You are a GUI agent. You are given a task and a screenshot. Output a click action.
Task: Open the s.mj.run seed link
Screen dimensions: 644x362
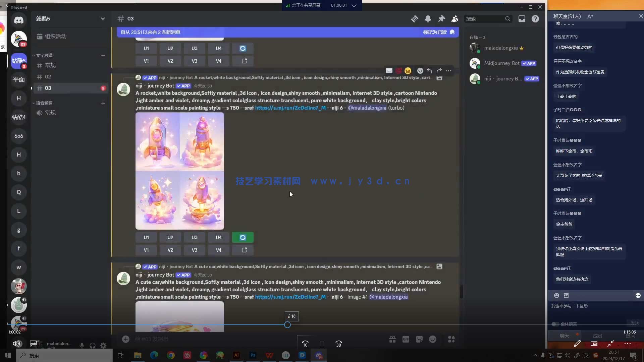pyautogui.click(x=290, y=108)
